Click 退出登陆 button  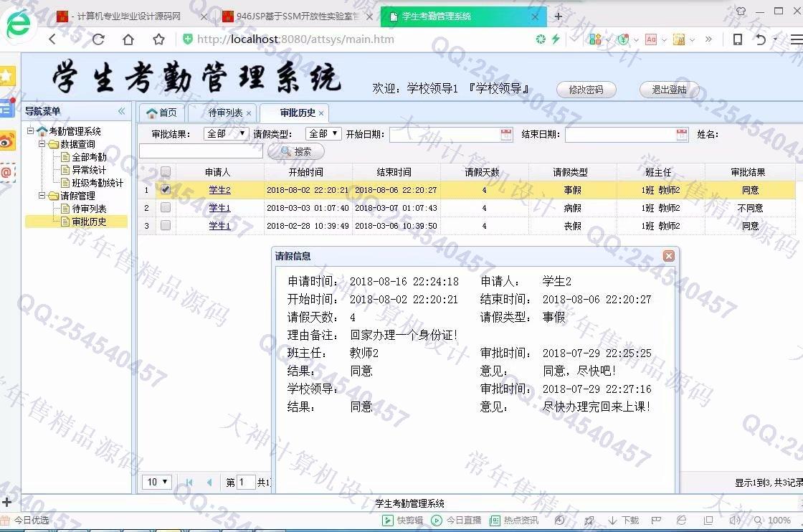[669, 90]
